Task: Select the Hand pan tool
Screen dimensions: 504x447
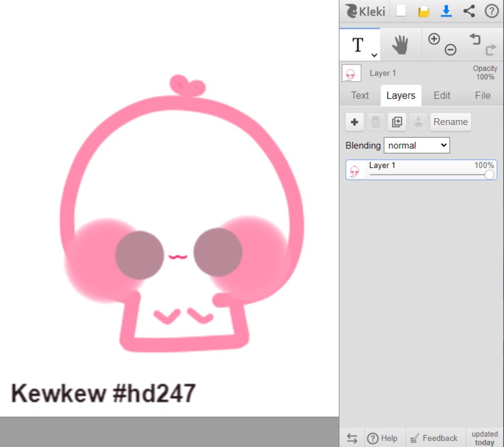Action: pos(400,45)
